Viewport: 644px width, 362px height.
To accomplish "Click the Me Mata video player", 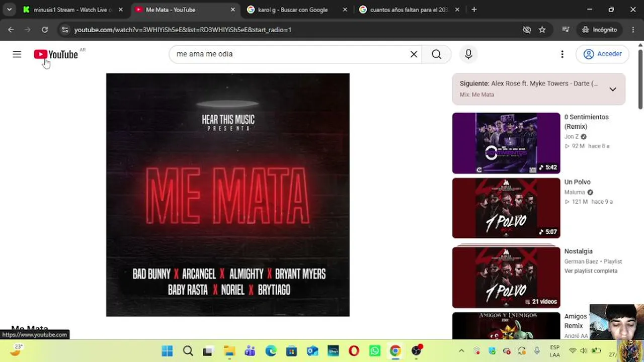I will tap(227, 195).
